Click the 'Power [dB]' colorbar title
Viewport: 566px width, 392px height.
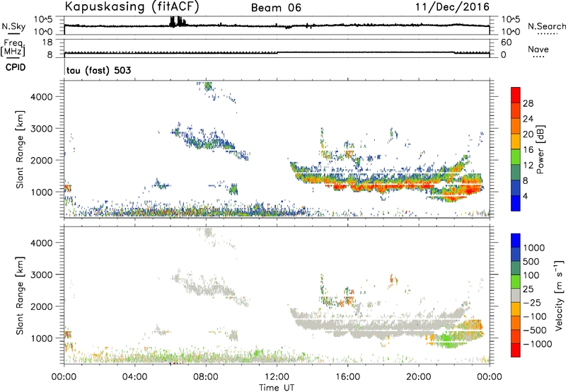(x=540, y=149)
